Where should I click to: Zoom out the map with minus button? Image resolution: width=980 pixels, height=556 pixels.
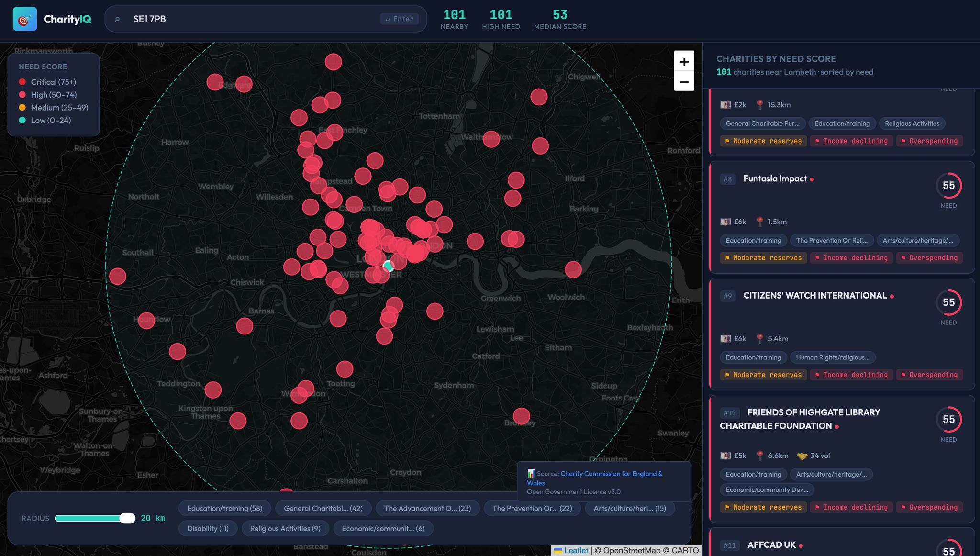click(684, 82)
